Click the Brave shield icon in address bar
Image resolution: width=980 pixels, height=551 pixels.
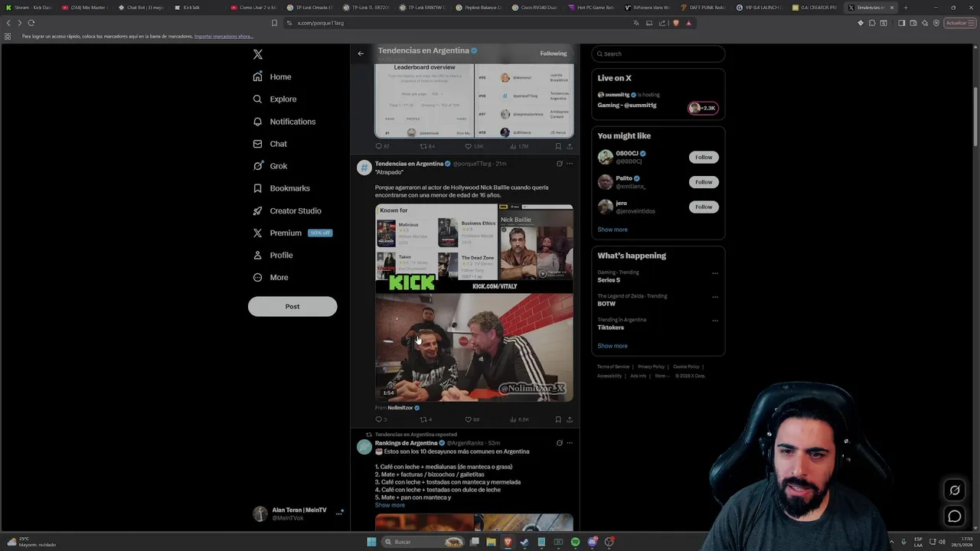coord(675,23)
